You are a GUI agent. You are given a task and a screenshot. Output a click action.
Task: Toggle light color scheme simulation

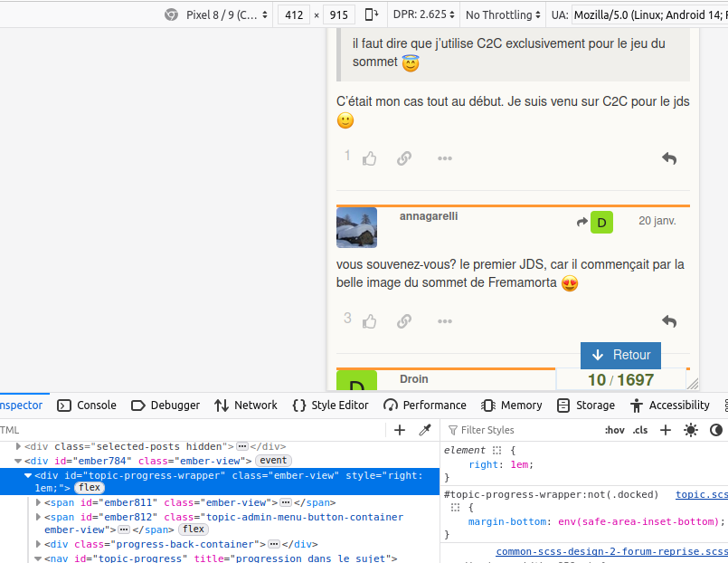[x=691, y=430]
